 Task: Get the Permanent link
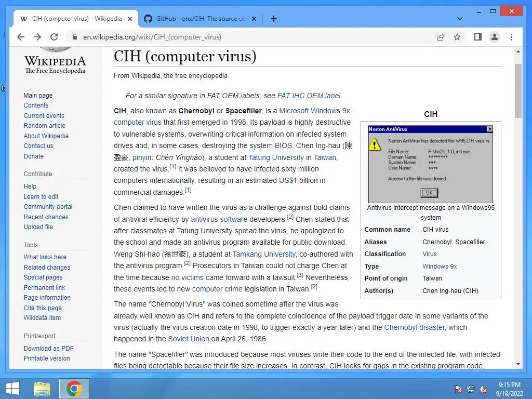(45, 287)
